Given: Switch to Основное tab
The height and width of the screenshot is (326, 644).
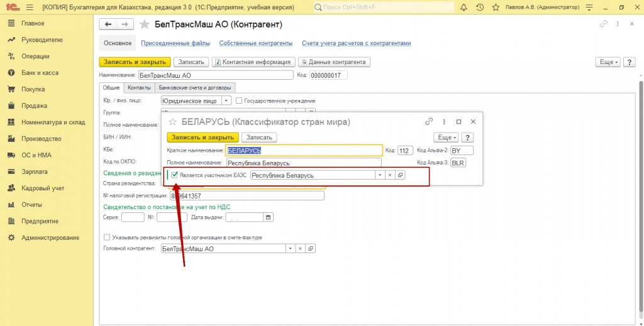Looking at the screenshot, I should coord(118,43).
